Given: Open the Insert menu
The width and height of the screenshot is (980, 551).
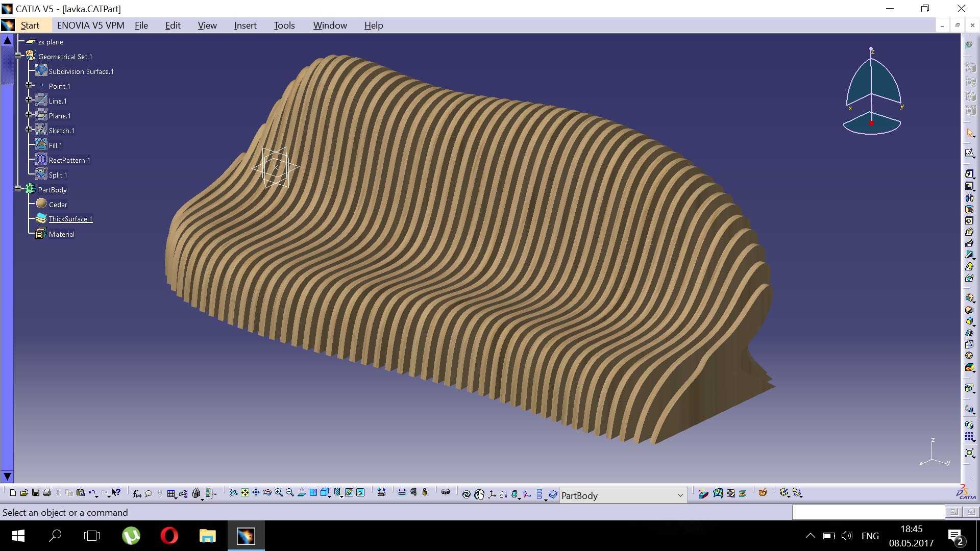Looking at the screenshot, I should tap(245, 26).
